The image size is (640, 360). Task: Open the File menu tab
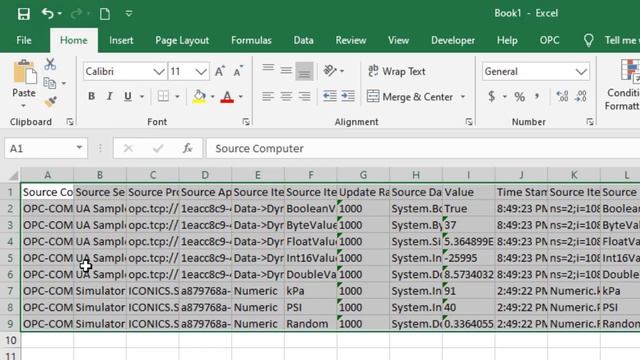coord(24,40)
